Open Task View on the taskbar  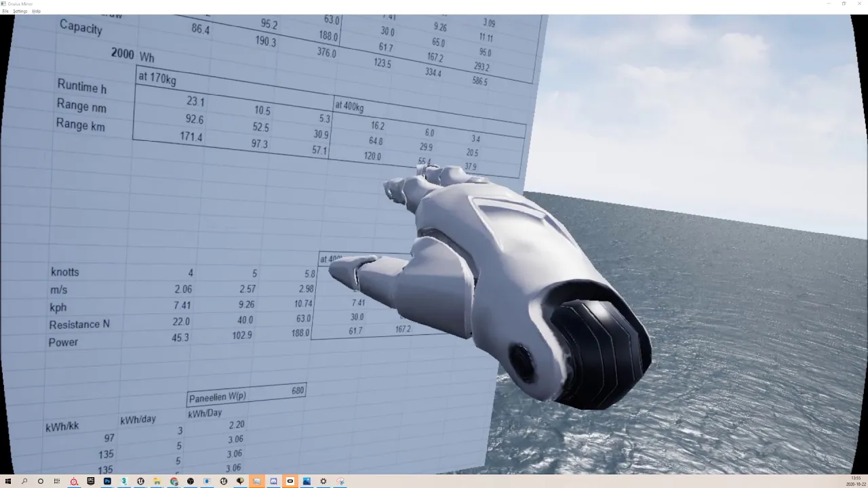57,481
